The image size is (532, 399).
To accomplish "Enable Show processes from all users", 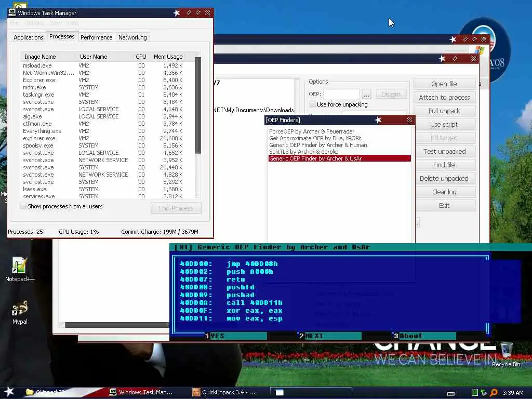I will 23,206.
